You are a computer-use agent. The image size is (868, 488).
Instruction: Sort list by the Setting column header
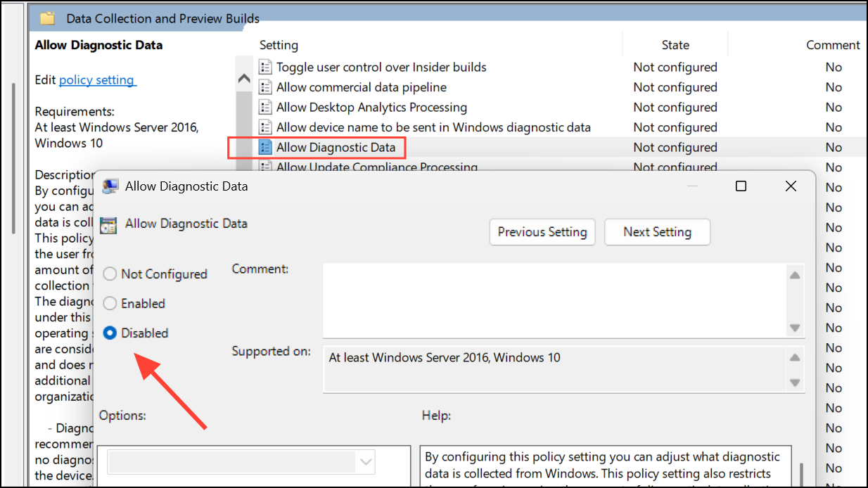pyautogui.click(x=279, y=45)
